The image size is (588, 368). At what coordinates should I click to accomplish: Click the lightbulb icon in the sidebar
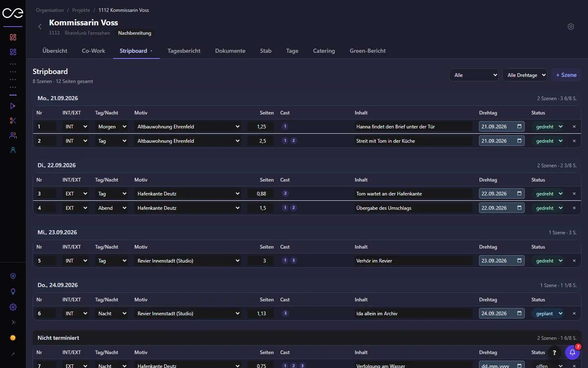(13, 292)
